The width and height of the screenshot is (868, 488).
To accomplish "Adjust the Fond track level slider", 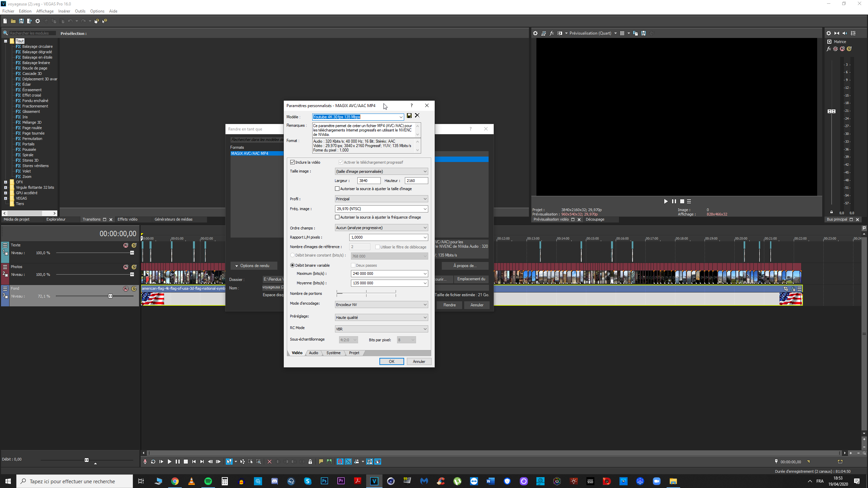I will pos(110,296).
